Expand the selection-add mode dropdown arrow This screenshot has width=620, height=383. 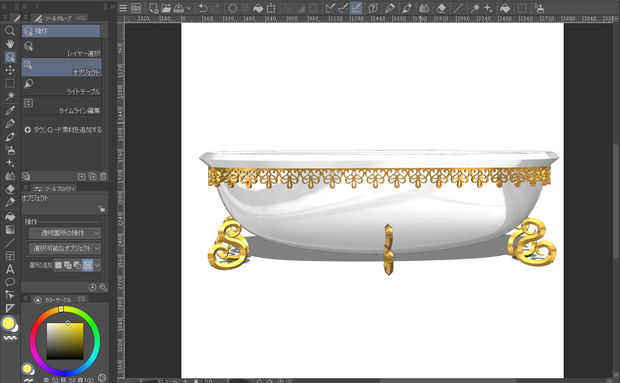(97, 265)
